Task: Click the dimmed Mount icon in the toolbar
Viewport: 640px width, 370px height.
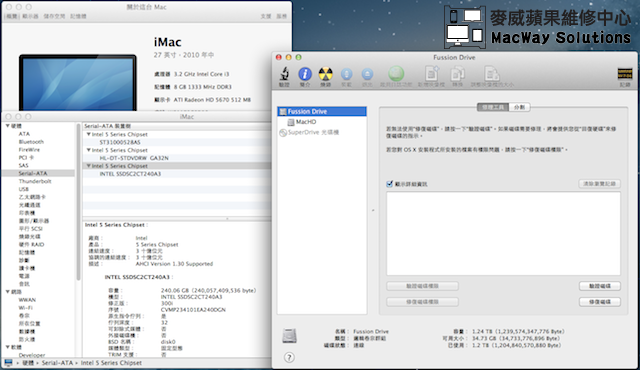Action: 346,74
